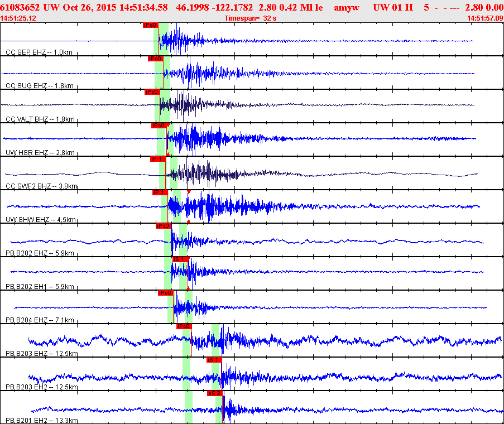Select the iPc0 pick flag on UW HSR trace
Viewport: 504px width, 424px height.
coord(159,126)
